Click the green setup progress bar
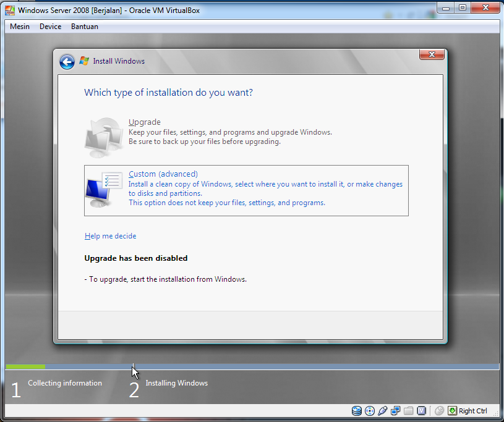Screen dimensions: 504x422 25,366
